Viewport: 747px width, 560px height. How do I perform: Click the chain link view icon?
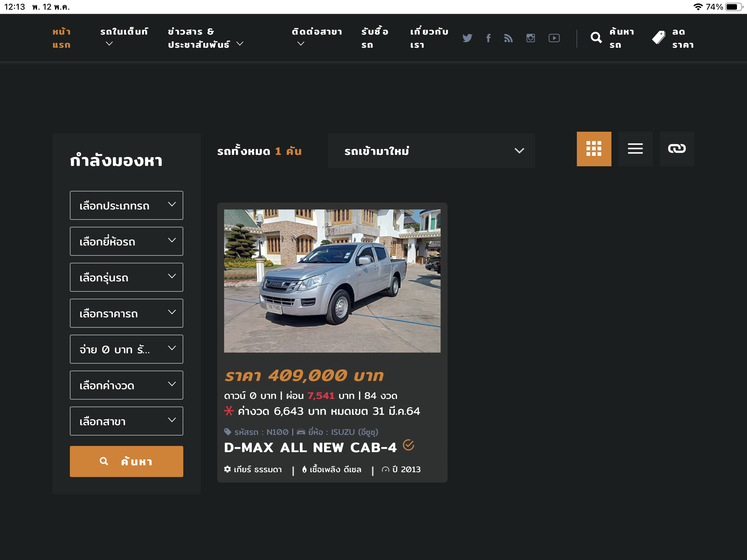tap(677, 149)
